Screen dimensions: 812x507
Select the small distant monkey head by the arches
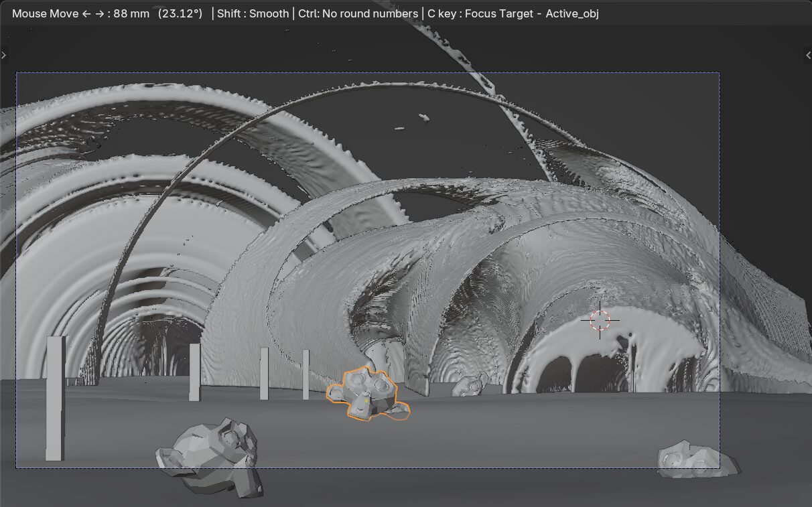click(x=469, y=385)
